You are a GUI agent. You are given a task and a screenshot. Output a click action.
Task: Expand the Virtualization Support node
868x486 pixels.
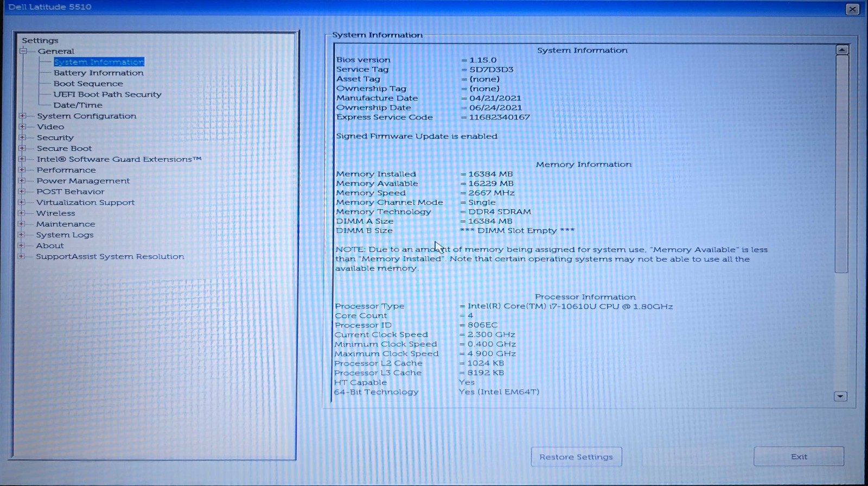[x=22, y=202]
